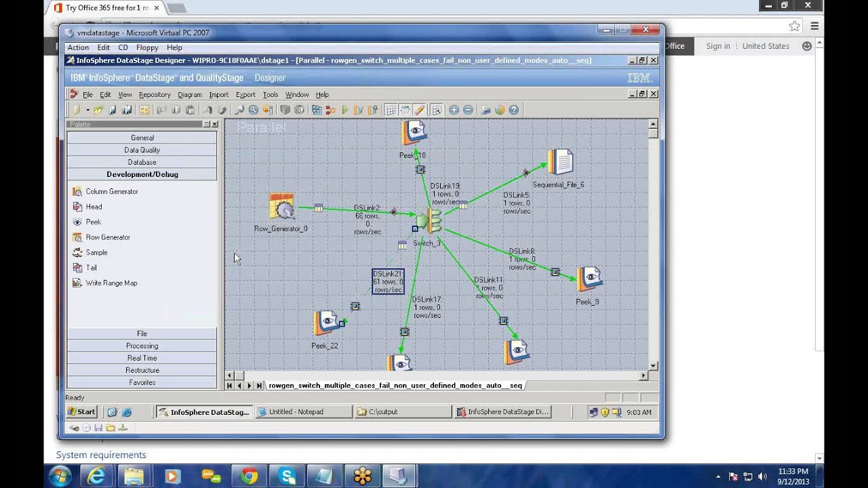Open Google Chrome from Windows taskbar

[x=249, y=476]
